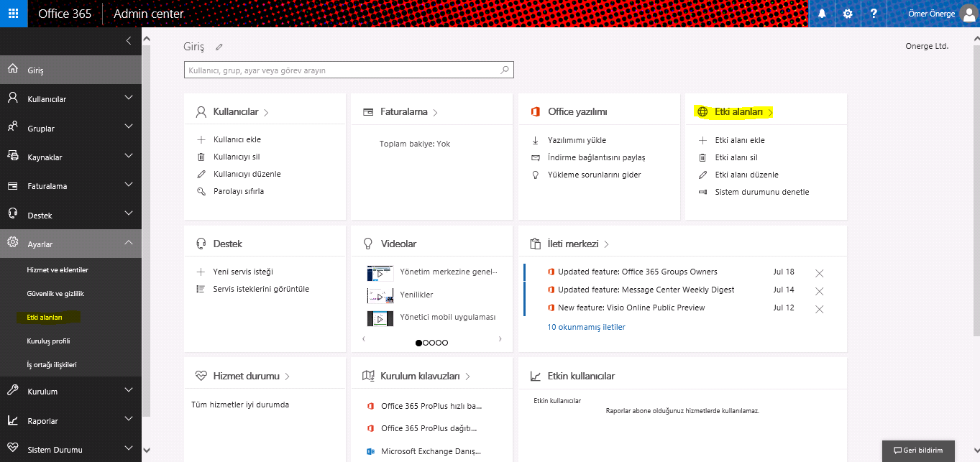
Task: Select the third video carousel page dot
Action: pyautogui.click(x=432, y=343)
